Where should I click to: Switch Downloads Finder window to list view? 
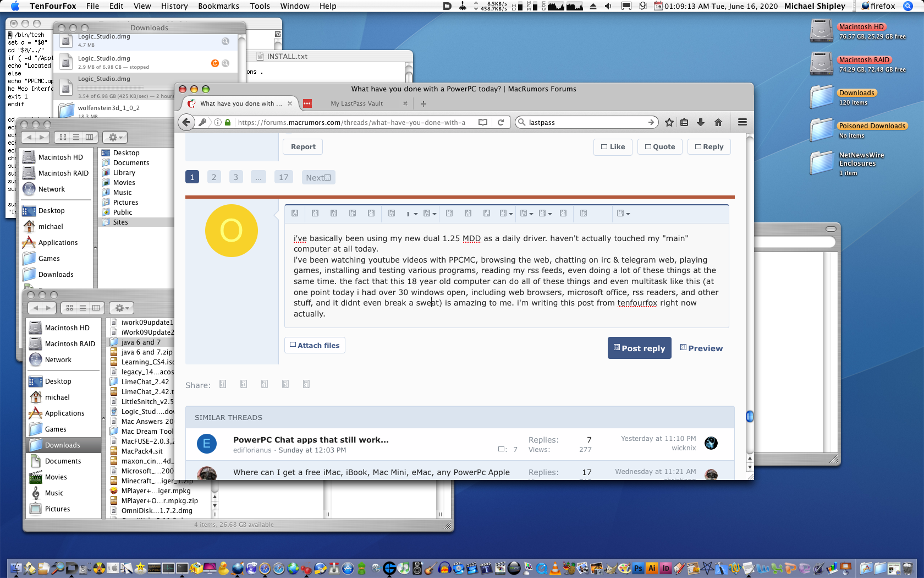(x=82, y=308)
